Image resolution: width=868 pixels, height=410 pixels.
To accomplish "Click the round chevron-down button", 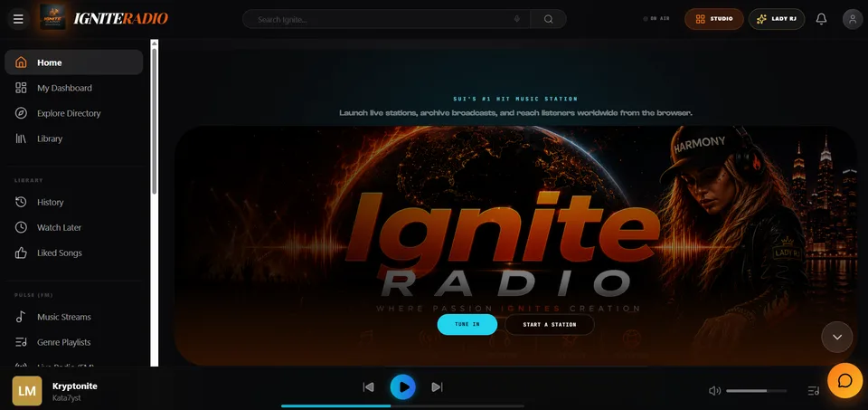I will [837, 337].
